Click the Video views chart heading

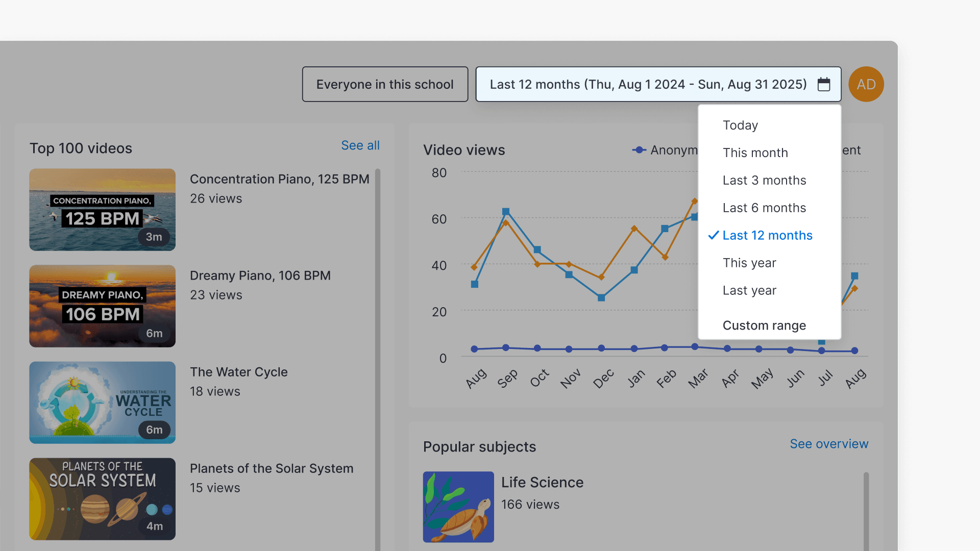464,150
